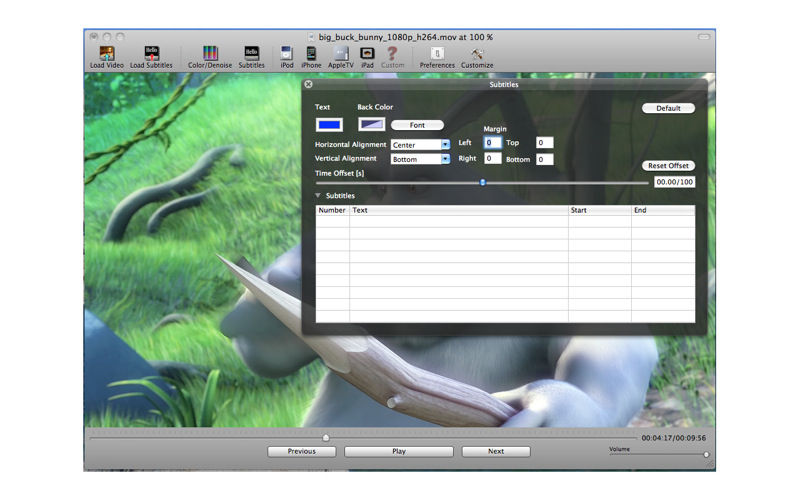Close the Subtitles overlay panel
800x500 pixels.
coord(309,84)
